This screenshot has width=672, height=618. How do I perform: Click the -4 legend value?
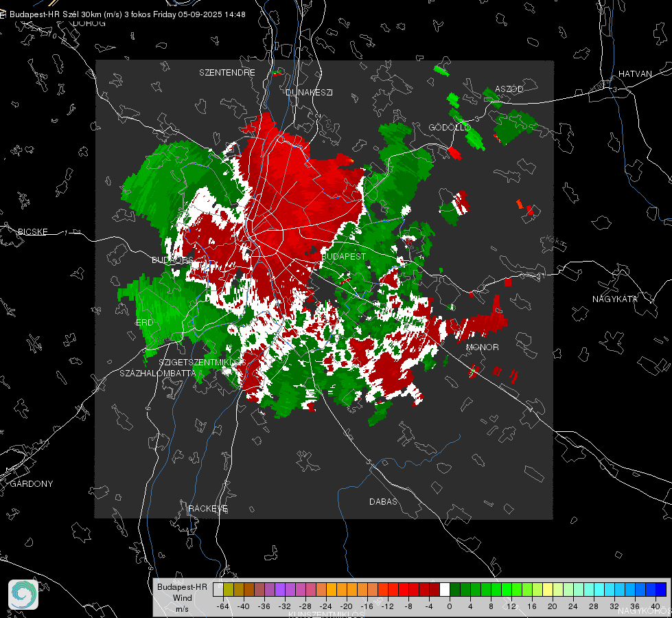point(429,606)
